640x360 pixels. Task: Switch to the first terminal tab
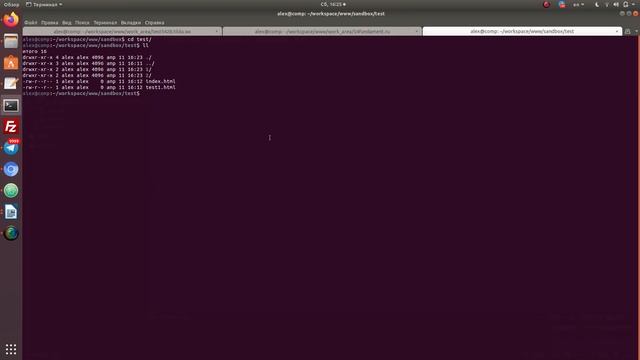coord(122,31)
